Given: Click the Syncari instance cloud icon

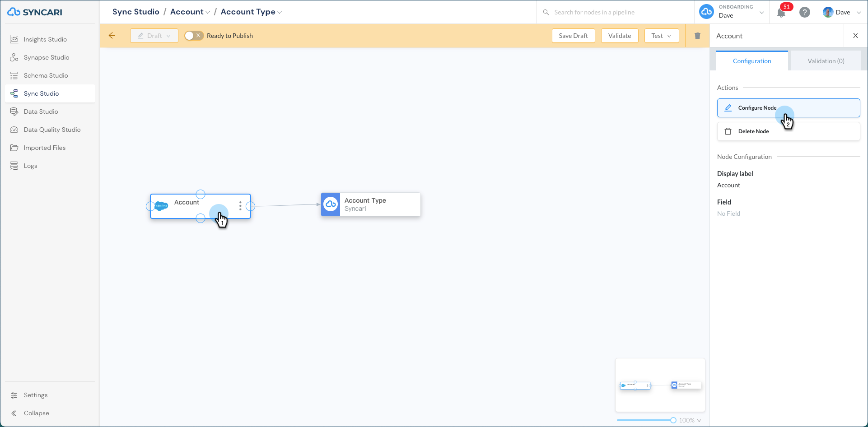Looking at the screenshot, I should [x=706, y=12].
